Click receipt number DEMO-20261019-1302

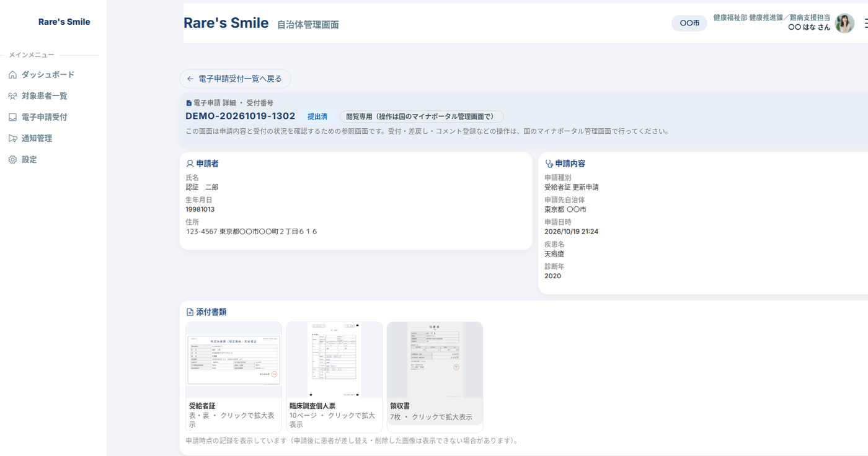[241, 116]
